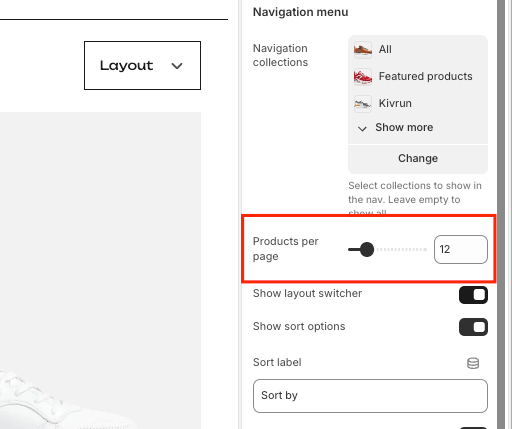Click the white sneaker product image
Image resolution: width=512 pixels, height=429 pixels.
(x=67, y=398)
